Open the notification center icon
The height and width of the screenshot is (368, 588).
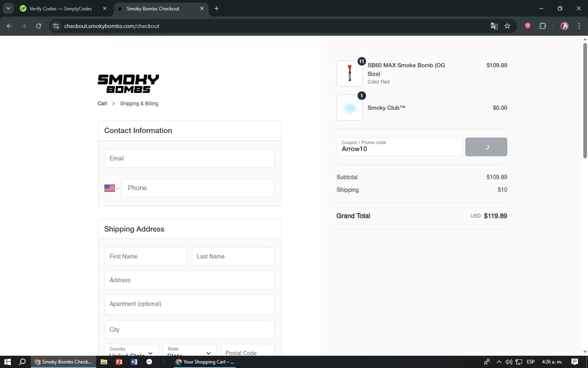tap(575, 362)
